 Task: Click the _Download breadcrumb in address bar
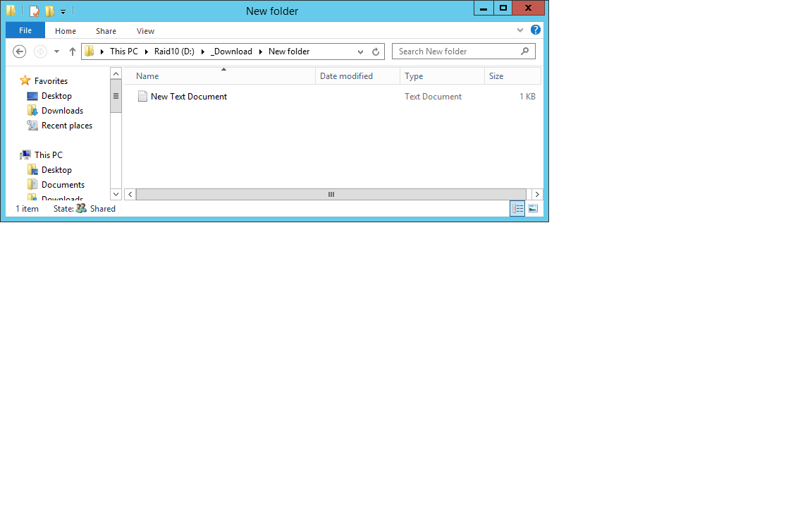(231, 52)
